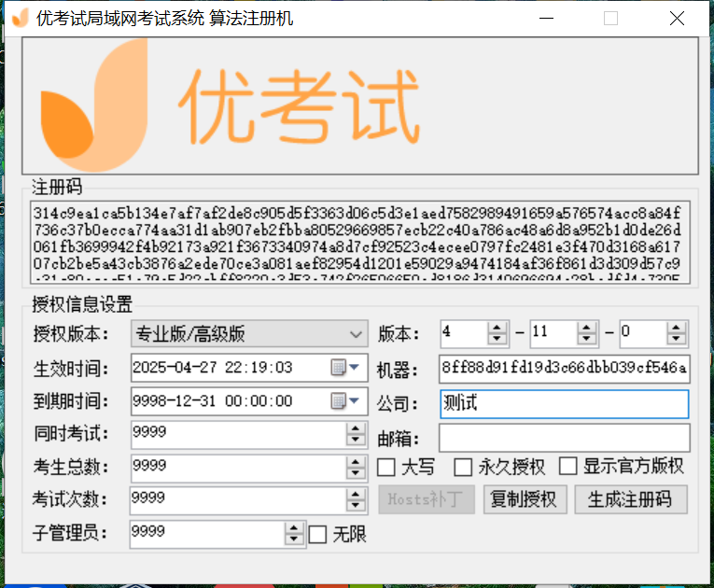The image size is (714, 588).
Task: Decrease minor version value 11
Action: 586,339
